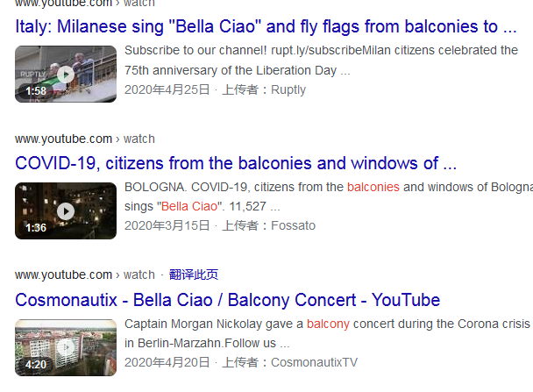The image size is (533, 392).
Task: Click the 4:20 duration badge
Action: 36,365
